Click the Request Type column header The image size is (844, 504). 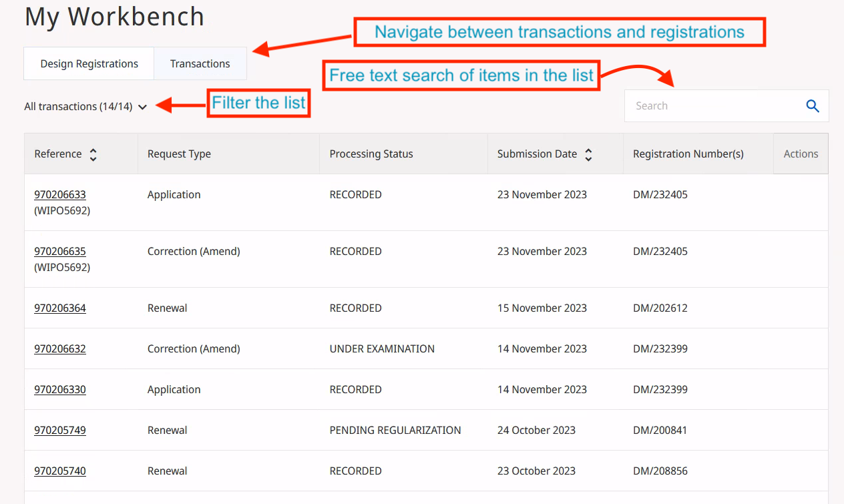click(x=179, y=154)
